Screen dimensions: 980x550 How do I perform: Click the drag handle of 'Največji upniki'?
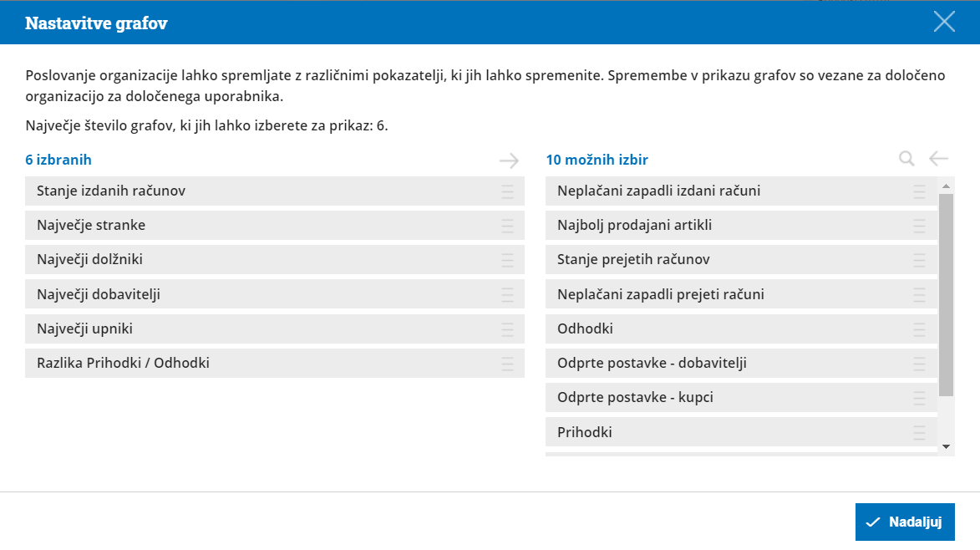coord(507,329)
